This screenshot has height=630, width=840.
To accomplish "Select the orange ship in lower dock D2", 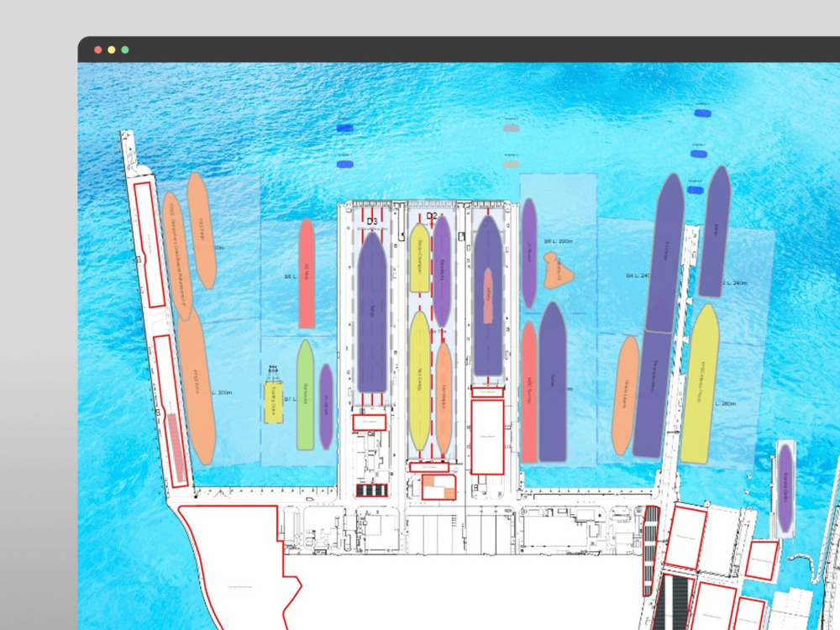I will click(444, 399).
